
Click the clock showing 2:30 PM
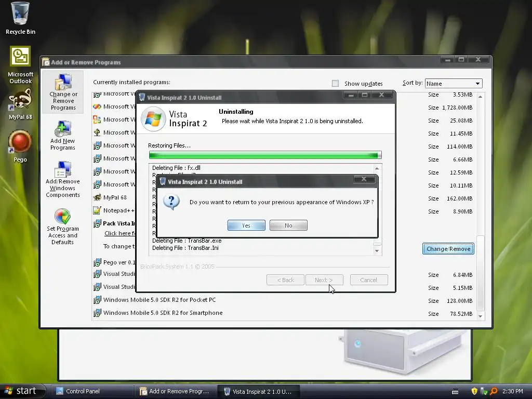pos(513,391)
